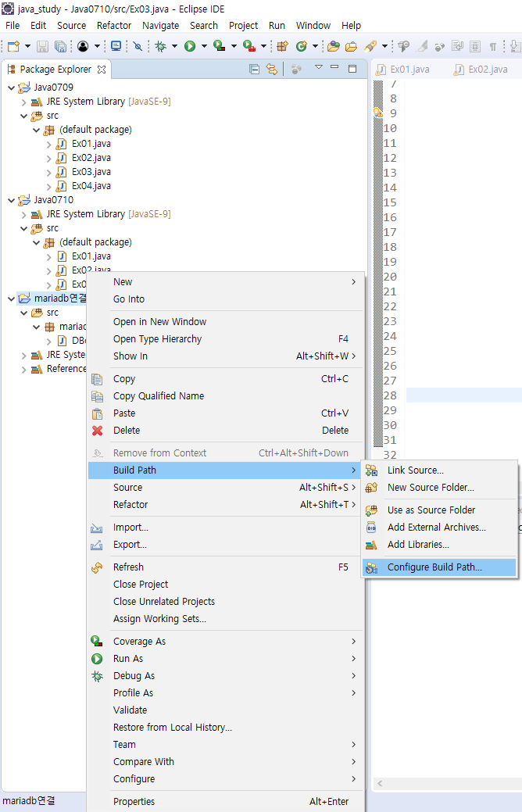Click Collapse All in Package Explorer
The height and width of the screenshot is (812, 522).
pos(254,69)
